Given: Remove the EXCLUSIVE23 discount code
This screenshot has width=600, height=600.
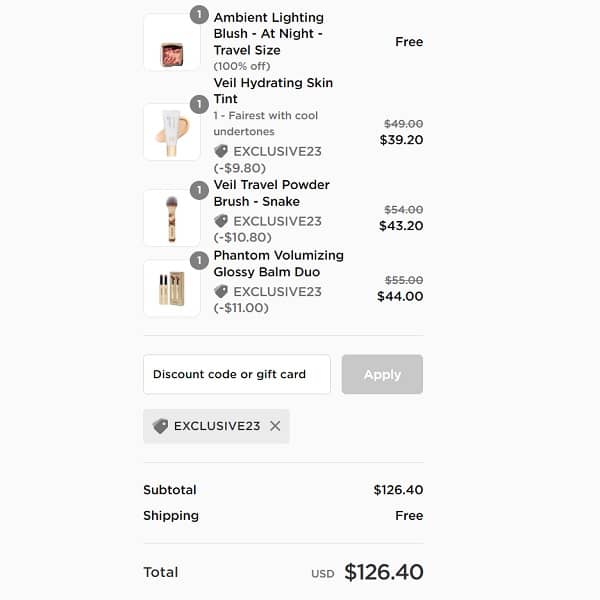Looking at the screenshot, I should tap(275, 426).
